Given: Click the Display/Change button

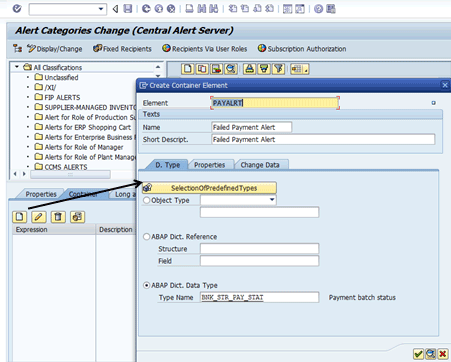Looking at the screenshot, I should coord(55,49).
